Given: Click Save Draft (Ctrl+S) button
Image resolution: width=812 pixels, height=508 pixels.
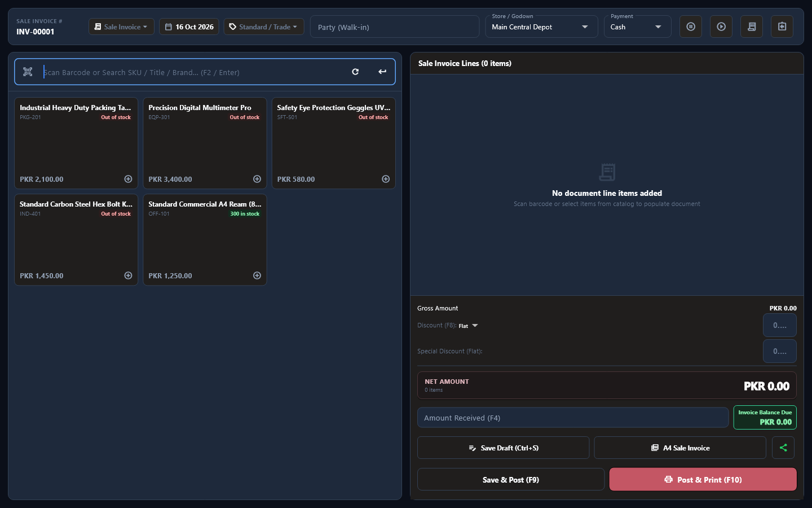Looking at the screenshot, I should pyautogui.click(x=503, y=448).
